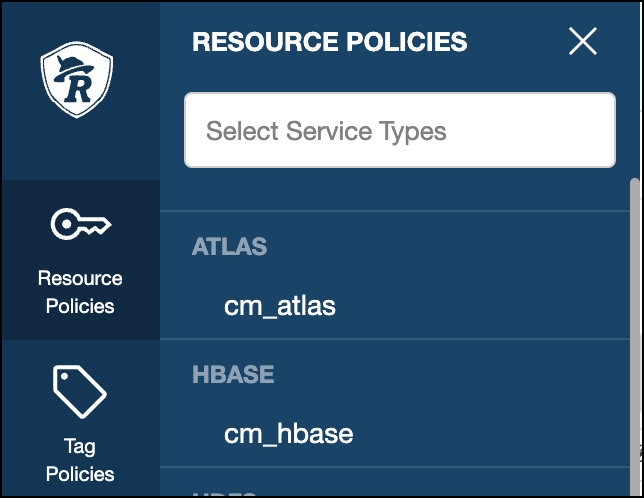The image size is (644, 498).
Task: Focus the Select Service Types placeholder text
Action: tap(326, 131)
